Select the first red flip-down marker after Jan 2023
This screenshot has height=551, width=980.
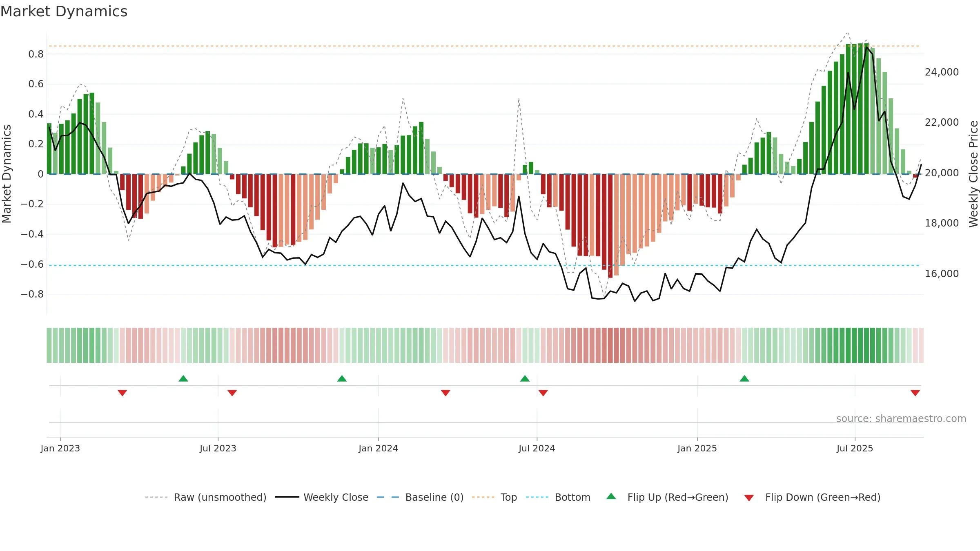click(122, 393)
